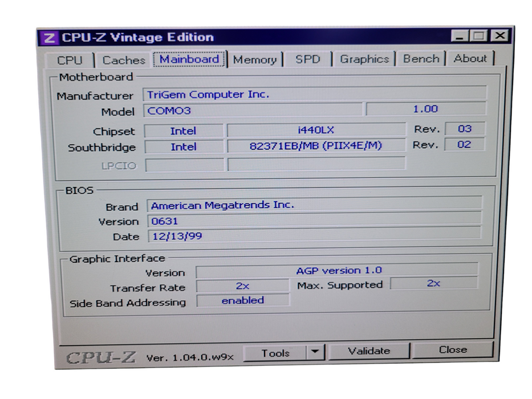Click the BIOS version 0631
Screen dimensions: 532x399
tap(315, 220)
